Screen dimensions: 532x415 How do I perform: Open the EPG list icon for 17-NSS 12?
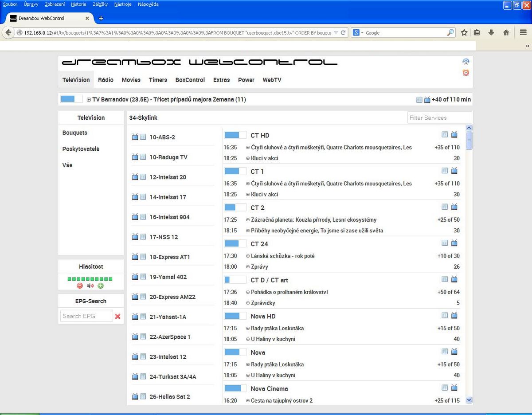(143, 237)
